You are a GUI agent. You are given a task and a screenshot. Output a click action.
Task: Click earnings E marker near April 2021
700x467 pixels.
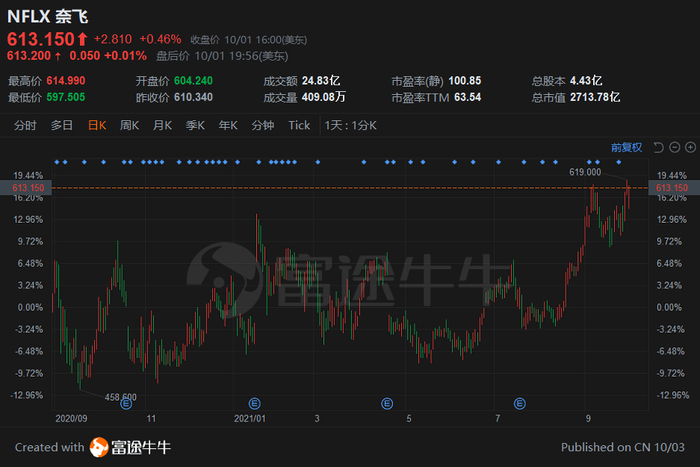tap(387, 404)
